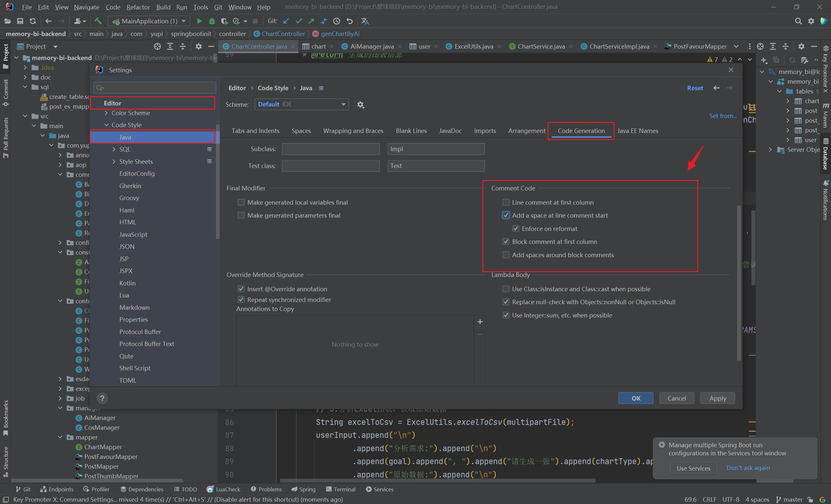Click the settings tree vertical scrollbar
The height and width of the screenshot is (504, 831).
(x=217, y=182)
